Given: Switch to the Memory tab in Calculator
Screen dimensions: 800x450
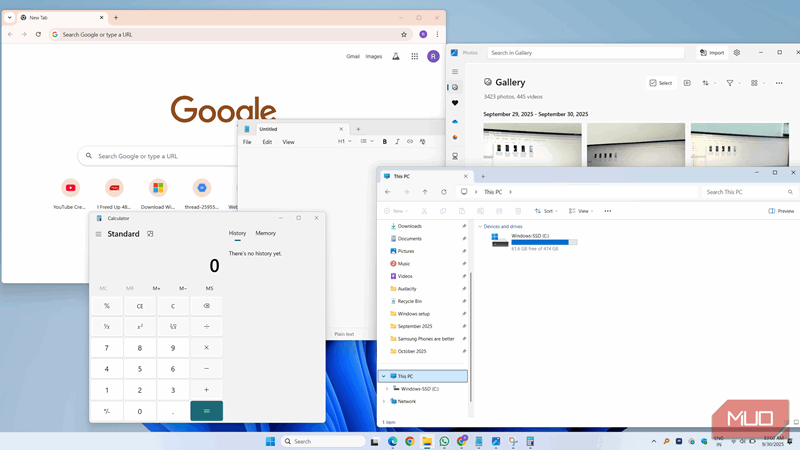Looking at the screenshot, I should (x=265, y=233).
